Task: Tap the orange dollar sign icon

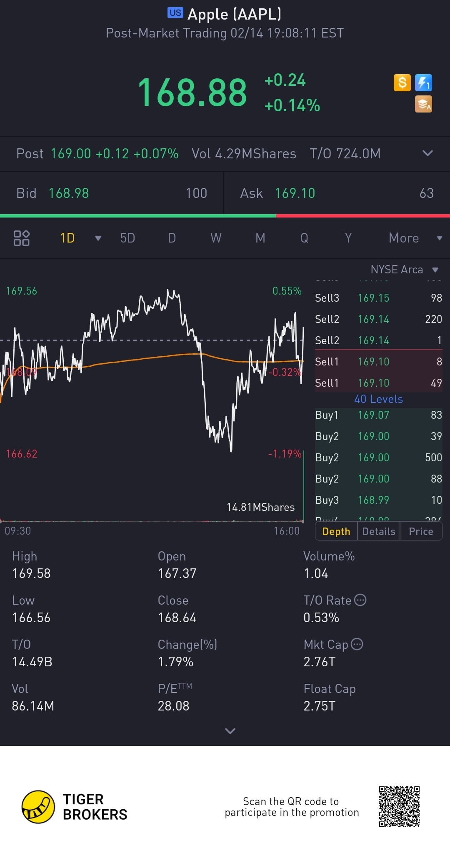Action: coord(402,83)
